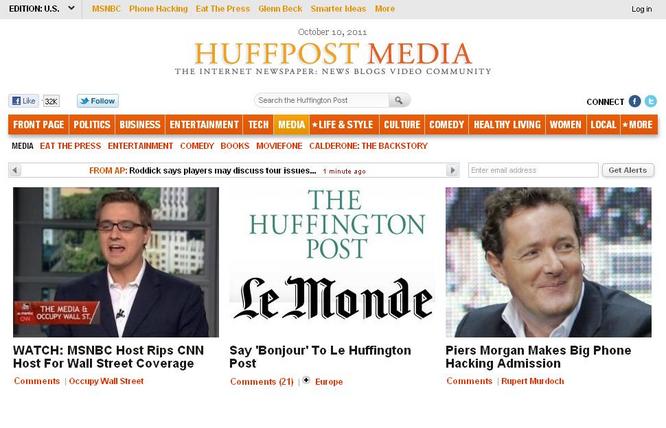The width and height of the screenshot is (666, 428).
Task: Open the Glenn Beck link
Action: 280,8
